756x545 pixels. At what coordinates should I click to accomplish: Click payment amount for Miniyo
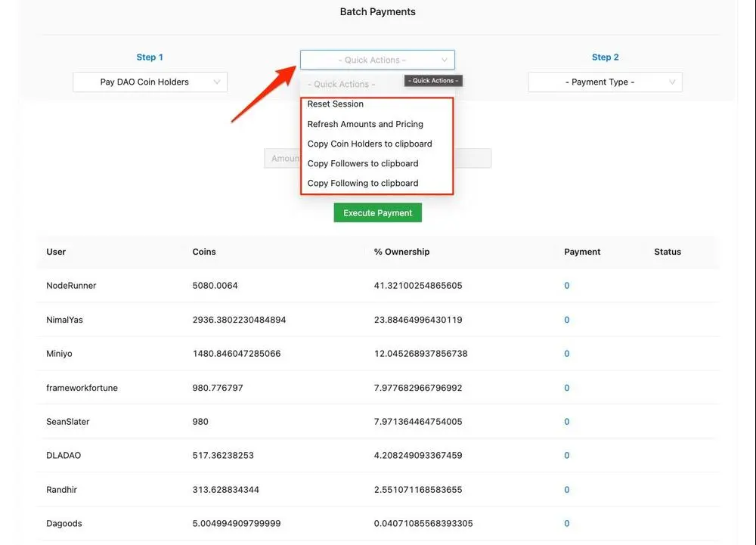pos(567,354)
